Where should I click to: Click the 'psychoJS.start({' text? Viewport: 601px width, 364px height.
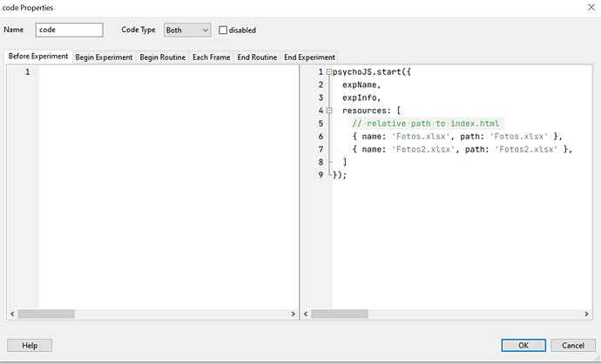pos(372,71)
